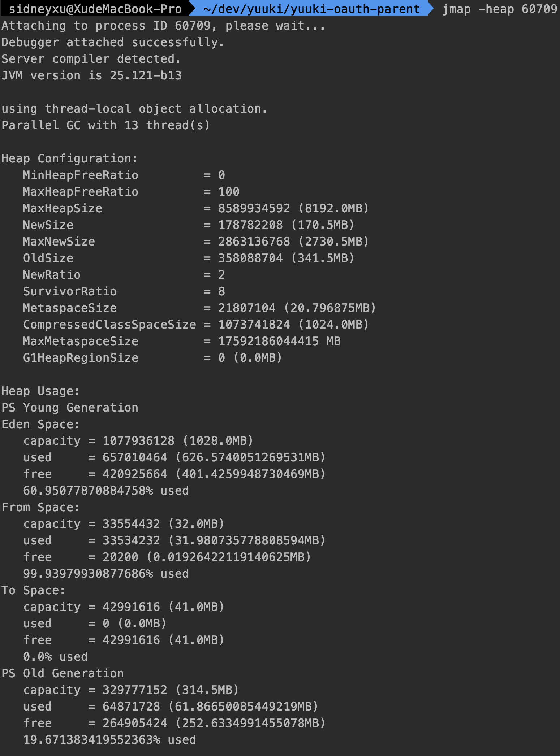Click the PS Old Generation heading
The height and width of the screenshot is (756, 560).
tap(63, 673)
